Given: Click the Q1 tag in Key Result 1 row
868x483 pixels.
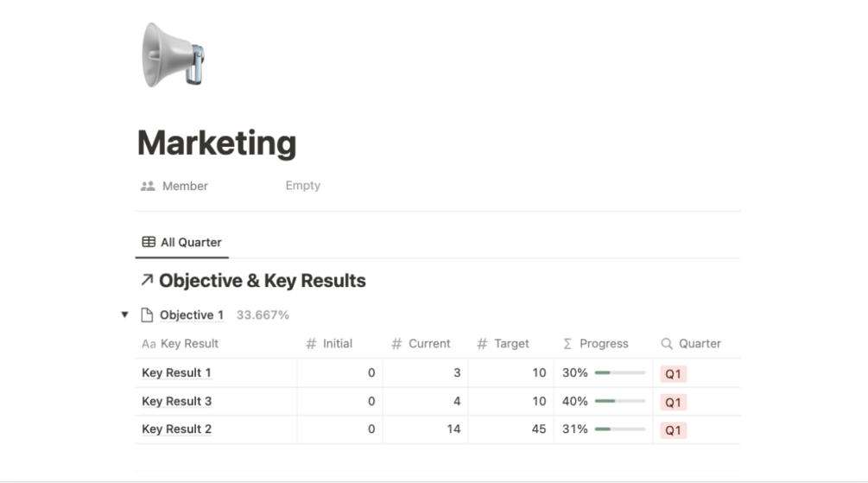Looking at the screenshot, I should (x=674, y=374).
